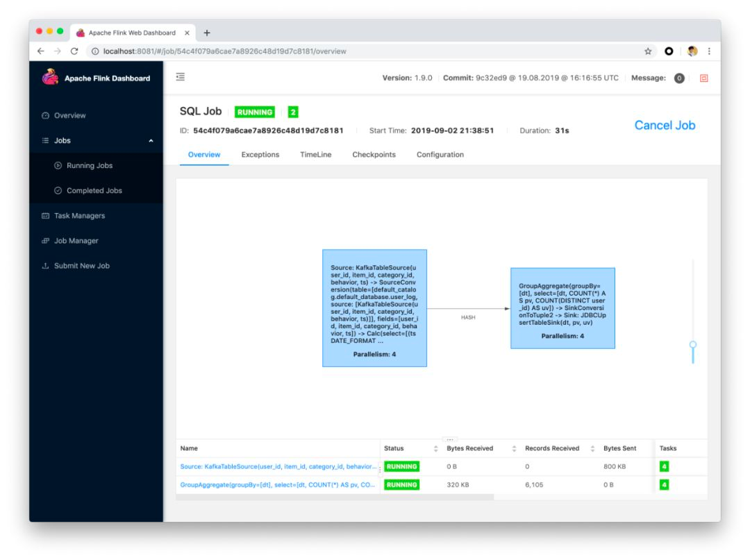The image size is (750, 560).
Task: Bookmark page with the star icon
Action: click(x=648, y=51)
